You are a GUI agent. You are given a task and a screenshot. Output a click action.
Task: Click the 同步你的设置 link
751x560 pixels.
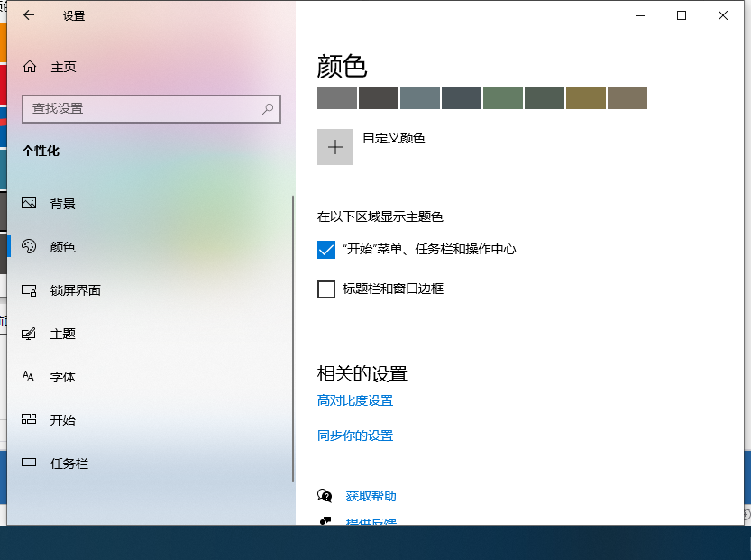click(355, 435)
